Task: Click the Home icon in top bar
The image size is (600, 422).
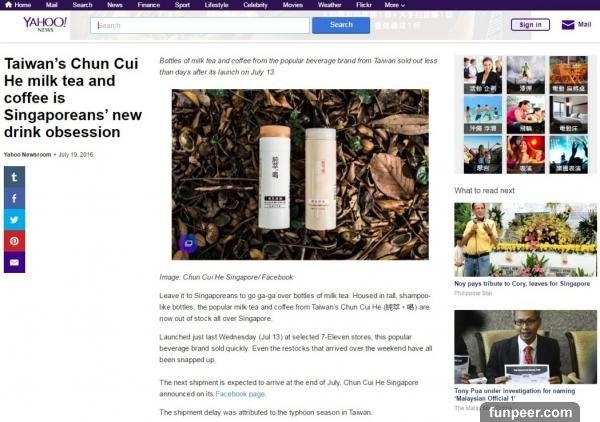Action: (x=8, y=5)
